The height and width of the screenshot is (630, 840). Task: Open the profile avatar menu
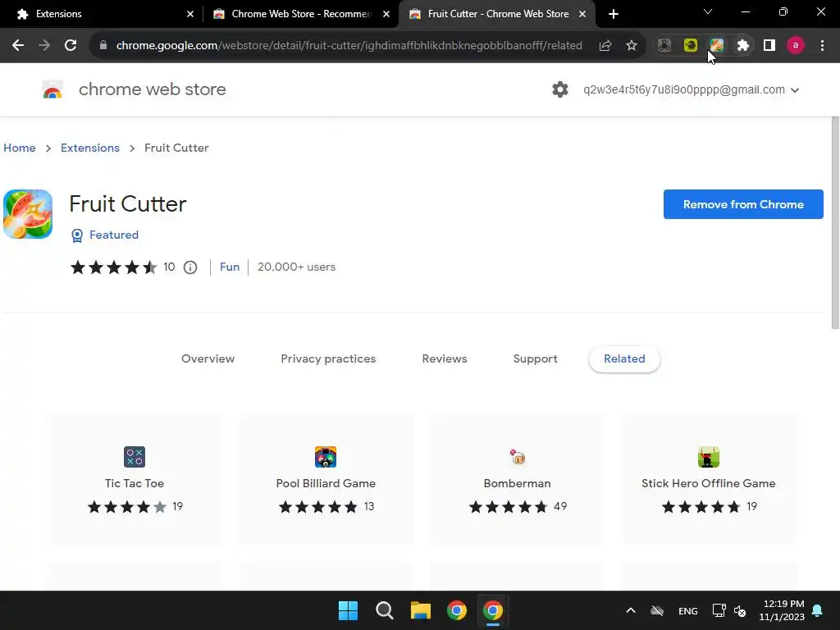pos(796,46)
